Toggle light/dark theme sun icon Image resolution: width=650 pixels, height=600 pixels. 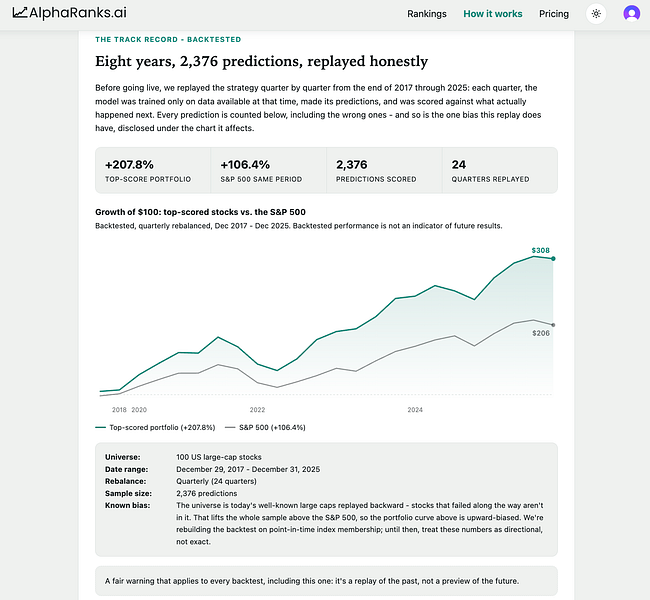(x=596, y=14)
